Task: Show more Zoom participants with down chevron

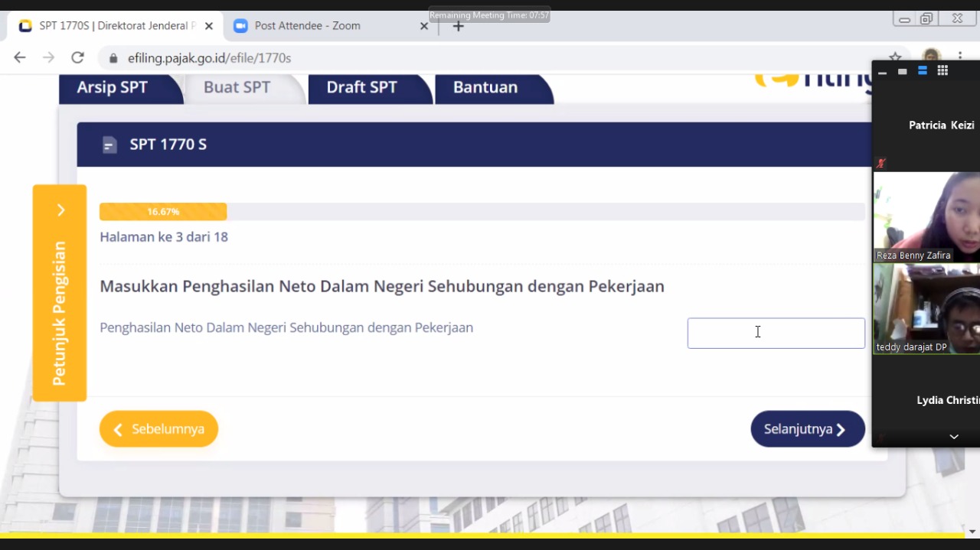Action: [x=954, y=437]
